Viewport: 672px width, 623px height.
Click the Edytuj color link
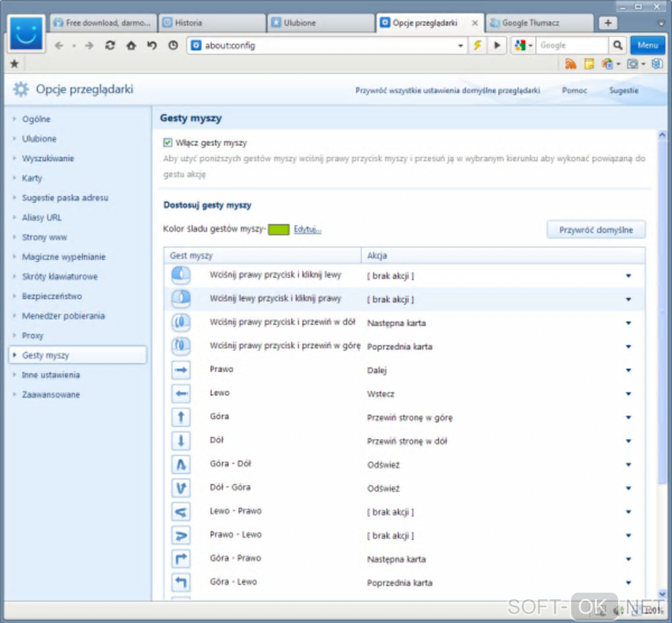pos(307,229)
